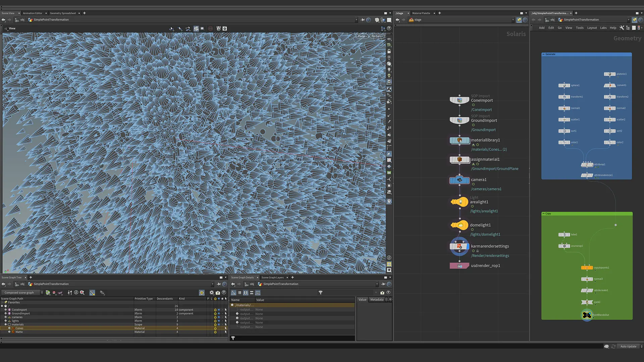
Task: Click the Scene Graph Tree help question icon
Action: click(x=224, y=293)
